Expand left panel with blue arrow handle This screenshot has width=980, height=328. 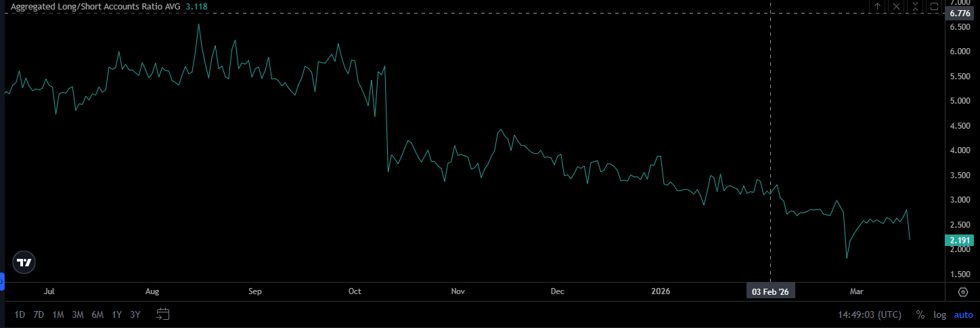point(2,280)
